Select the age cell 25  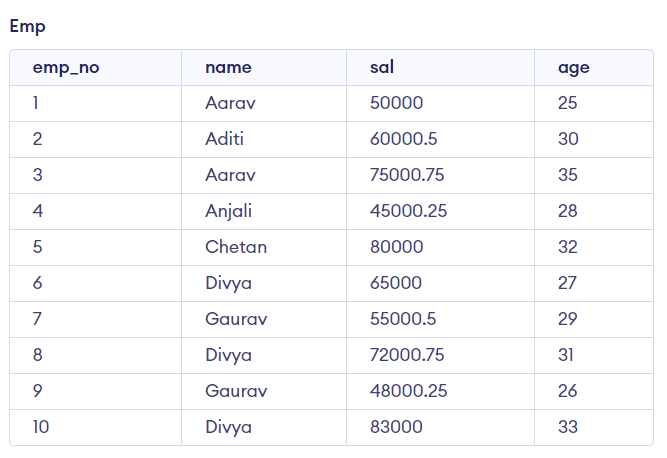tap(568, 103)
